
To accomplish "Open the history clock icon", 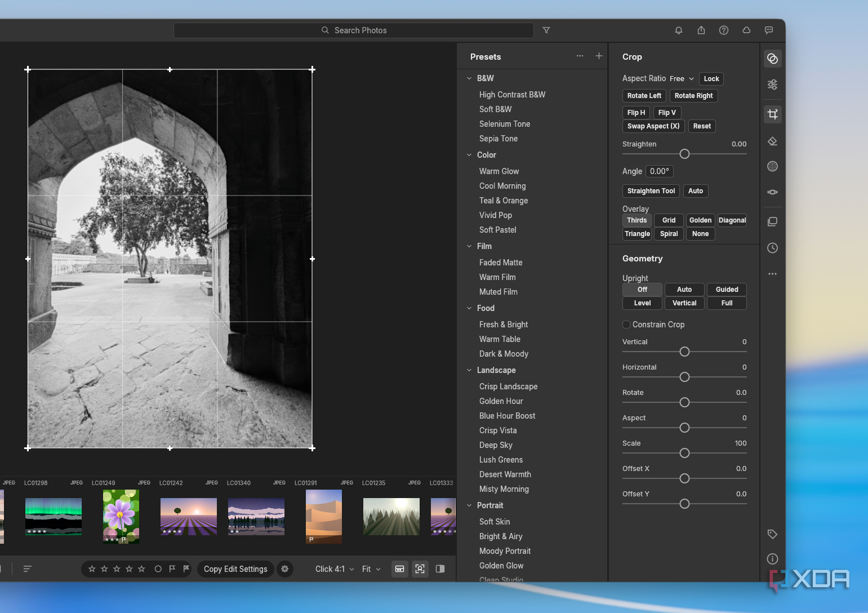I will pyautogui.click(x=773, y=248).
